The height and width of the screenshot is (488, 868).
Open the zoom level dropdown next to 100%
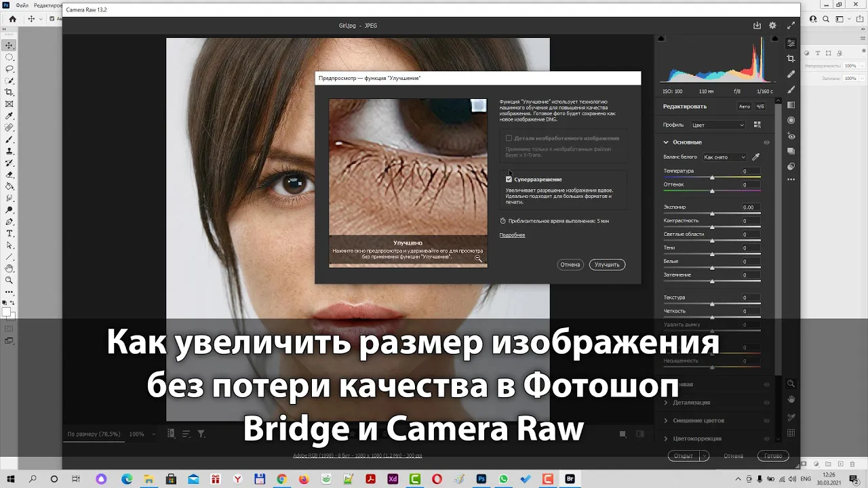pos(154,434)
